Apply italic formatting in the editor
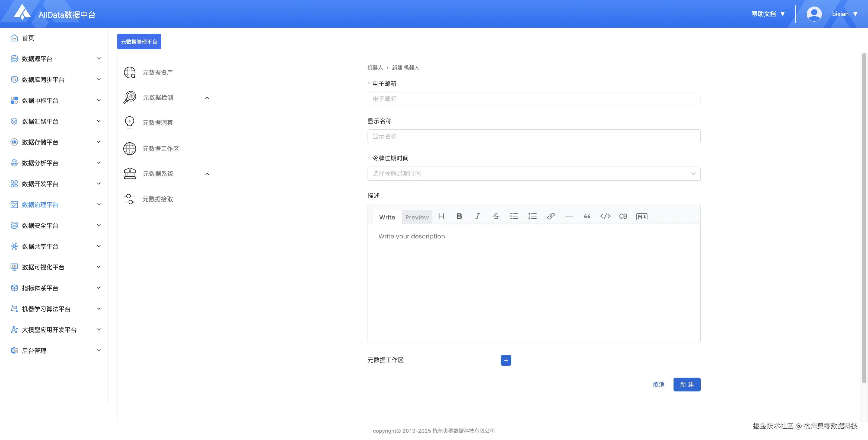Viewport: 868px width, 440px height. tap(477, 216)
